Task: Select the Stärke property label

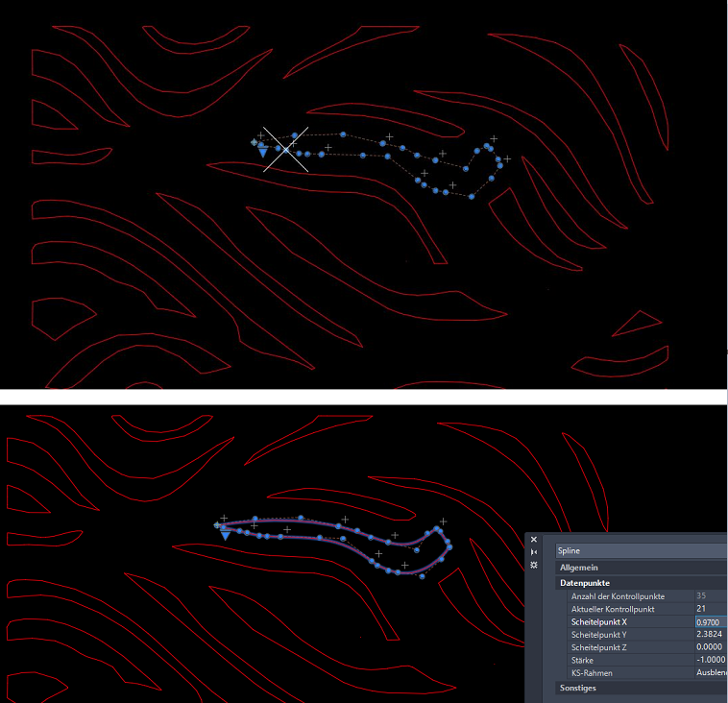Action: point(582,660)
